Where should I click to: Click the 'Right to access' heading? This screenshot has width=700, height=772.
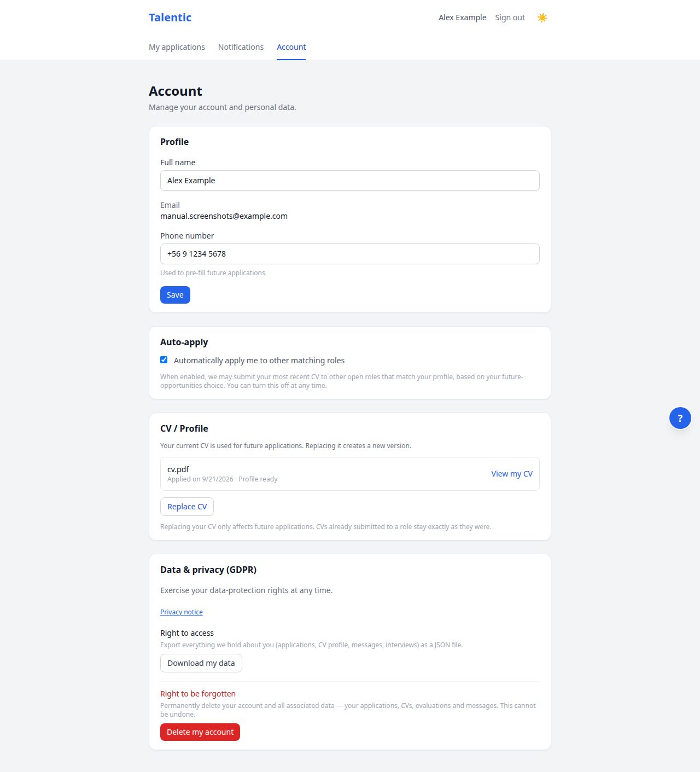(x=187, y=633)
